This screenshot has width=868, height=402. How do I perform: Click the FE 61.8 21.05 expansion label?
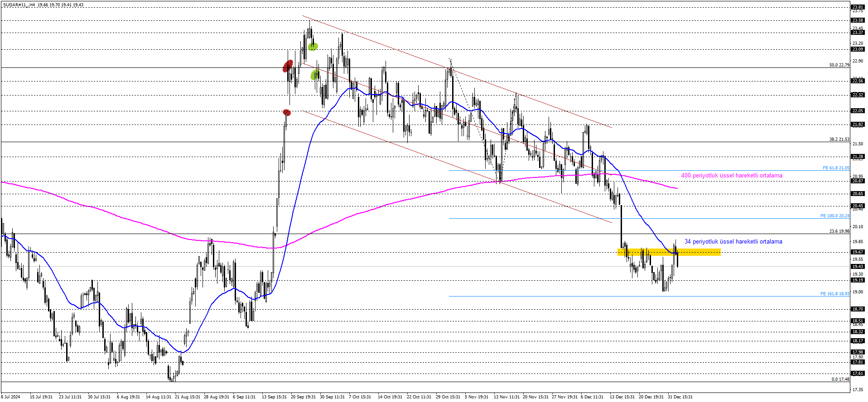tap(836, 168)
